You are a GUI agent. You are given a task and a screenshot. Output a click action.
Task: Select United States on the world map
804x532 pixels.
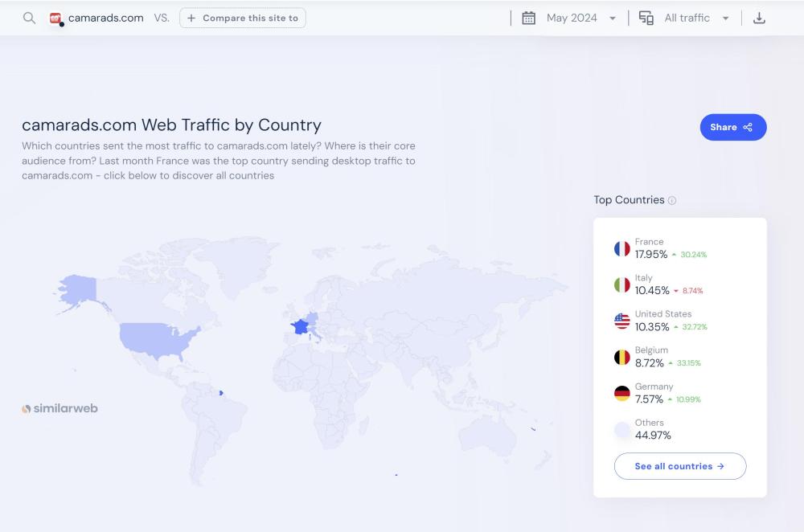point(157,338)
